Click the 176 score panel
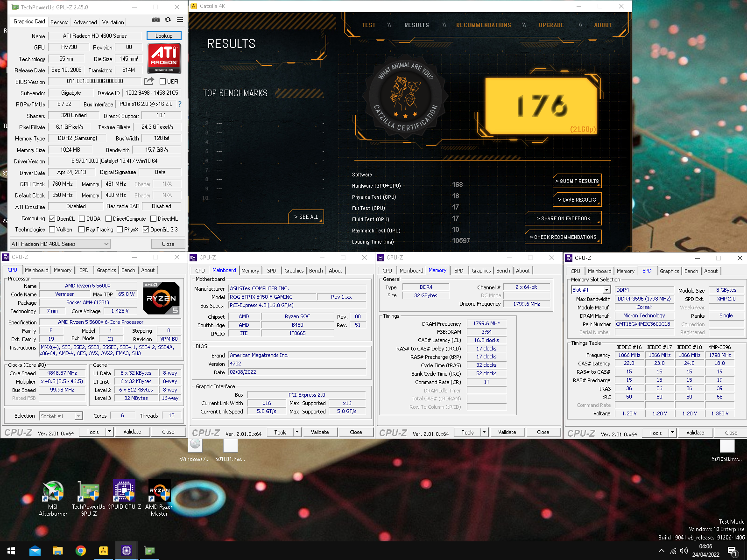The image size is (747, 560). (542, 106)
